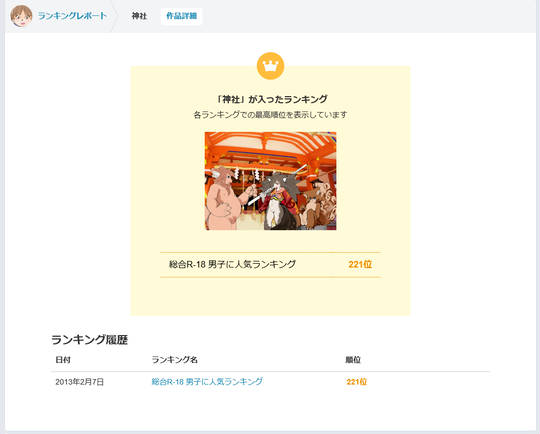The image size is (540, 434).
Task: Click the 「神社」が入ったランキング heading
Action: click(x=270, y=99)
